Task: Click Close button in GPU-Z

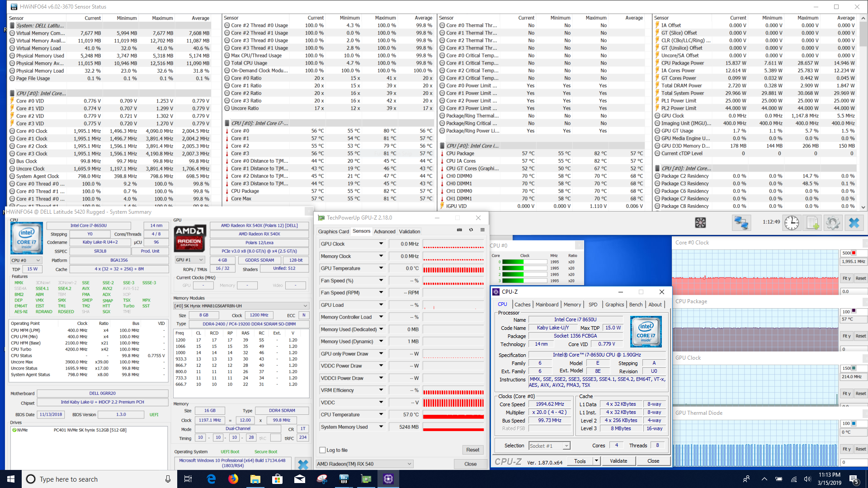Action: click(471, 464)
